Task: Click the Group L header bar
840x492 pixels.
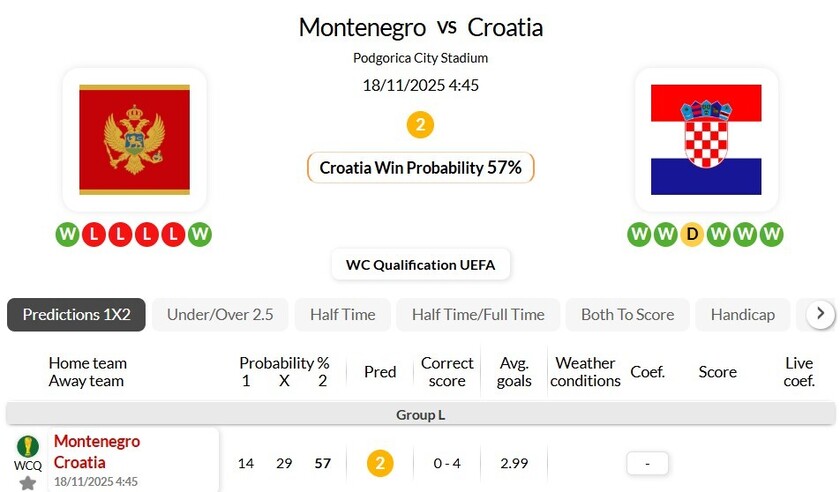Action: 420,414
